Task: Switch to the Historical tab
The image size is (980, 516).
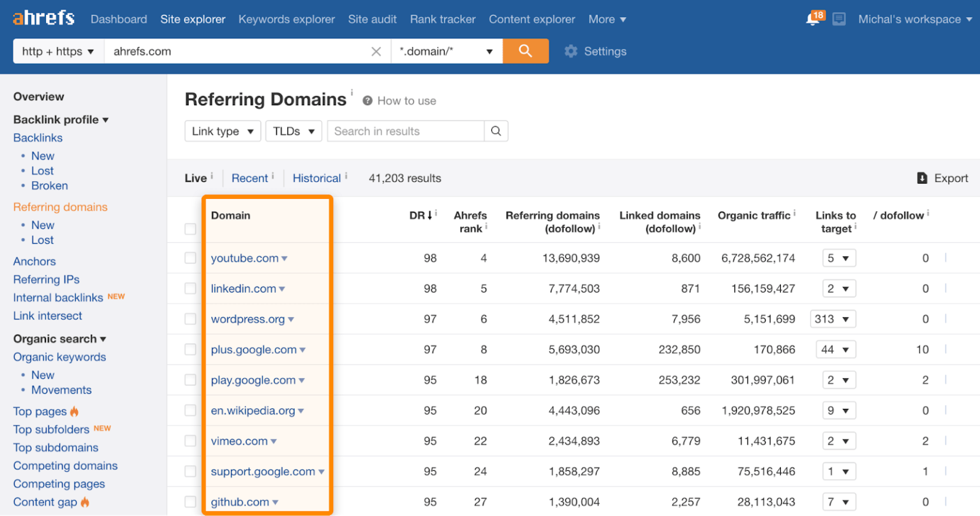Action: 316,179
